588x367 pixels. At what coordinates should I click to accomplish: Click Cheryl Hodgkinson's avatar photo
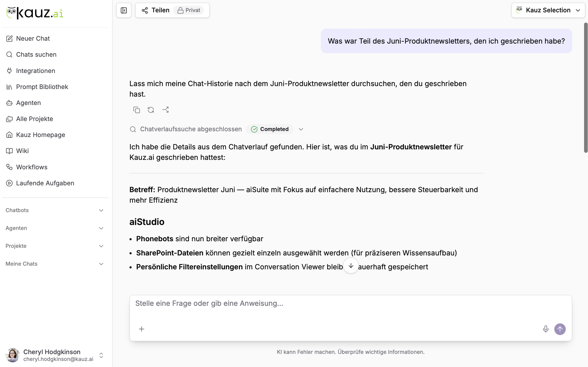[x=13, y=355]
